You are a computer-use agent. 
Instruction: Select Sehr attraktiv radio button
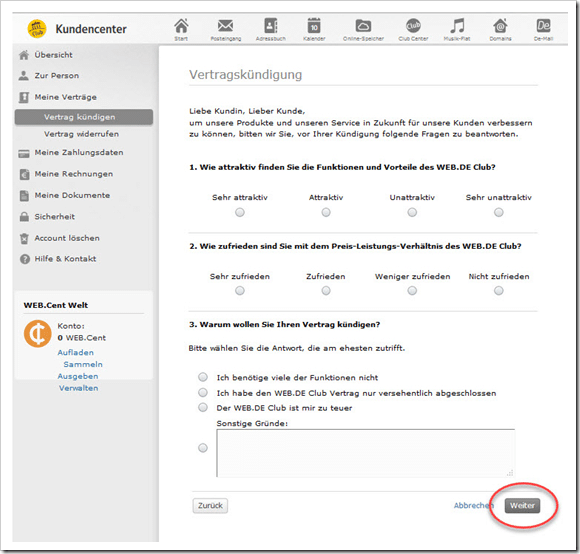click(x=240, y=212)
